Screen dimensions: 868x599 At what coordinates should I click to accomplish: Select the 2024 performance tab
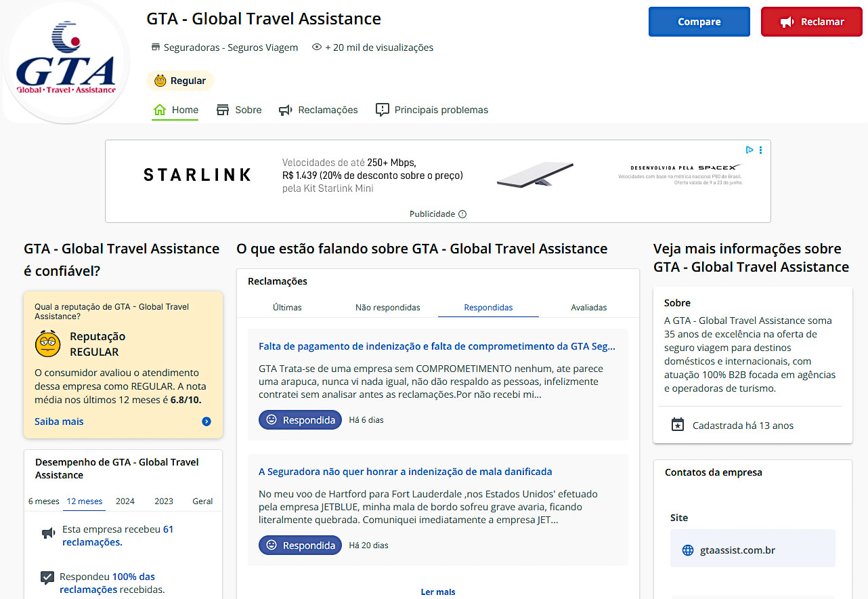125,501
